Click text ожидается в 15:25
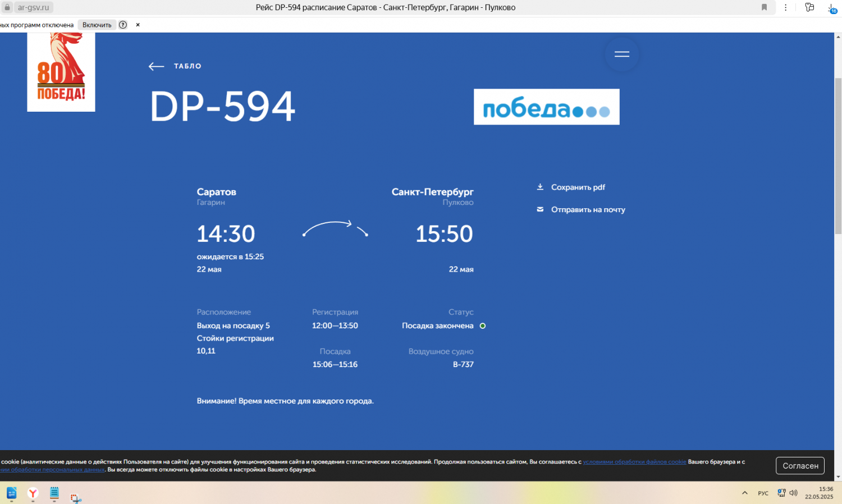The image size is (842, 504). [230, 256]
